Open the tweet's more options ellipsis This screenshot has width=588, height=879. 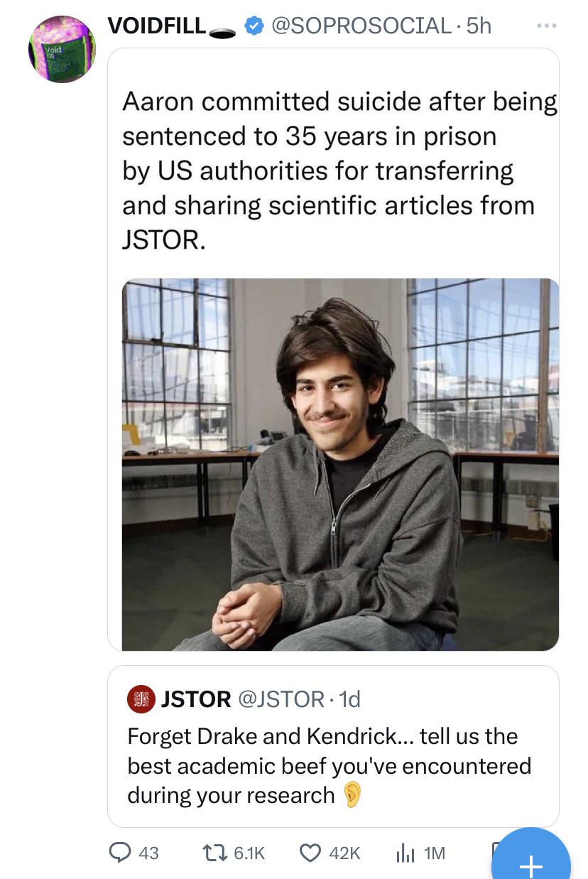point(546,26)
